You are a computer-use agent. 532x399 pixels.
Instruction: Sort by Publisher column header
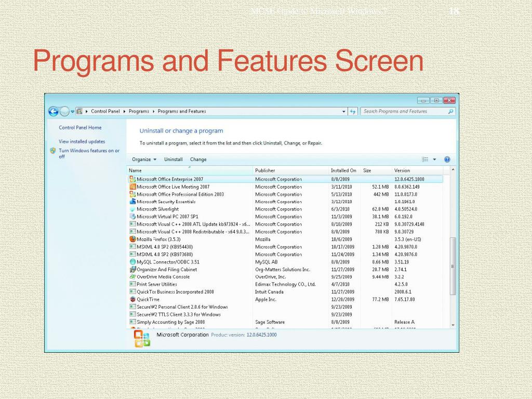[x=291, y=170]
